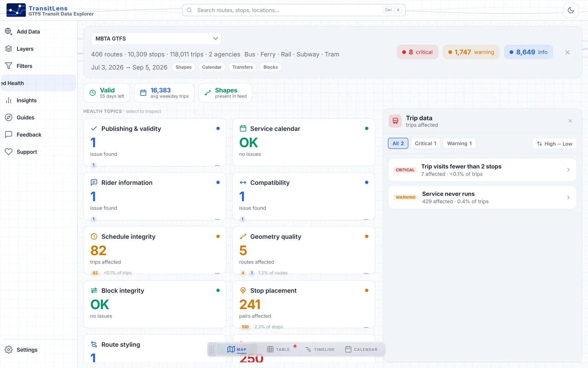The height and width of the screenshot is (368, 588).
Task: Switch to TABLE view tab
Action: 279,350
